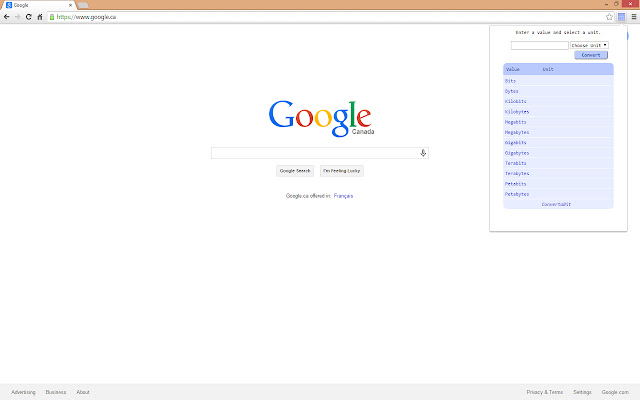Select the Megabytes row

[558, 132]
